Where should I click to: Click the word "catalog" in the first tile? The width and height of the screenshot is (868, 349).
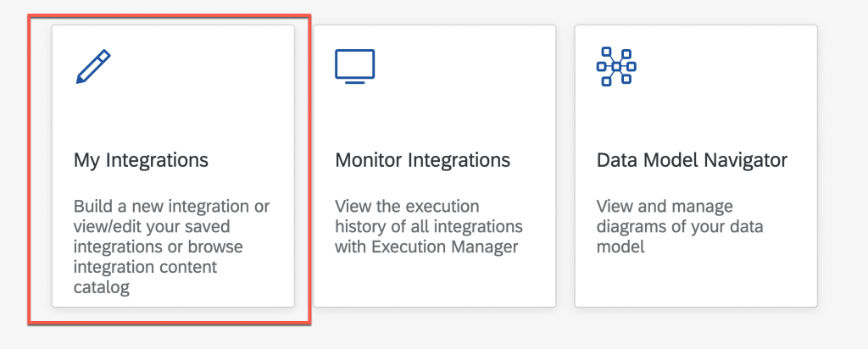coord(102,288)
